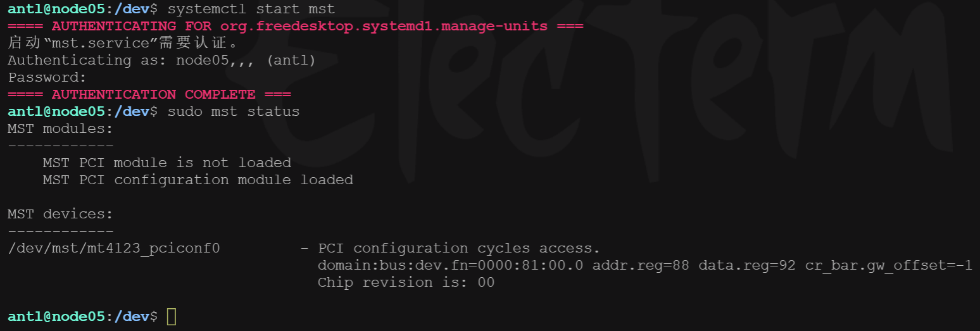The height and width of the screenshot is (331, 980).
Task: Click the 'systemctl start mst' command text
Action: (251, 9)
